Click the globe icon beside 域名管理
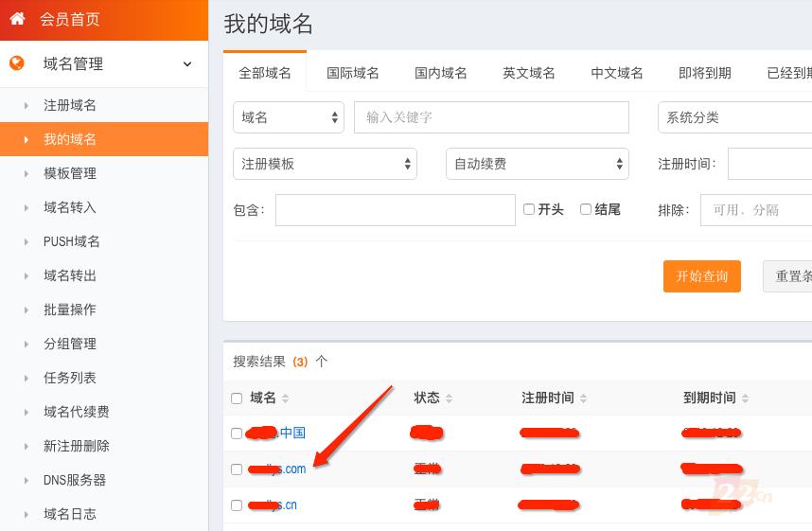Viewport: 812px width, 531px height. [17, 63]
